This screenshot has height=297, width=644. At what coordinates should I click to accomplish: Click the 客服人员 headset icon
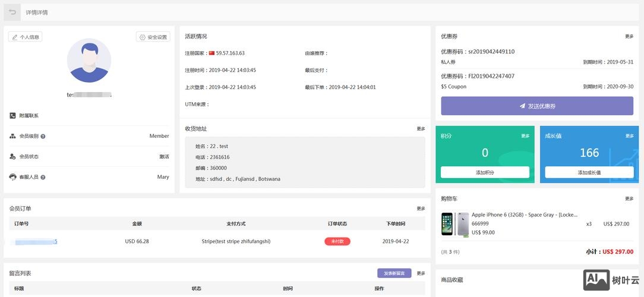[x=12, y=177]
